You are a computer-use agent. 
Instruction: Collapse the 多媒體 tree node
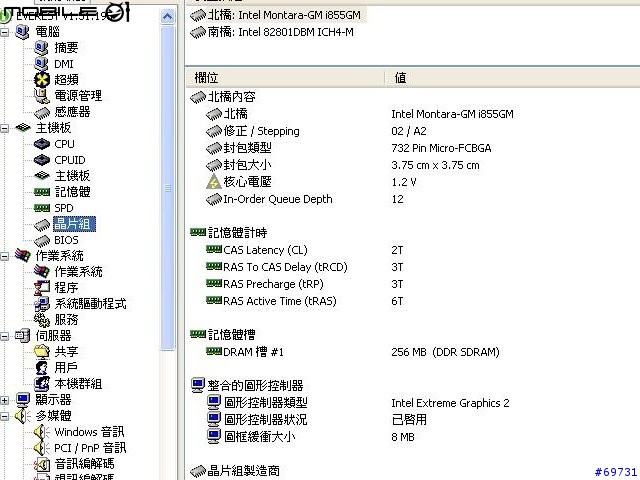click(4, 416)
